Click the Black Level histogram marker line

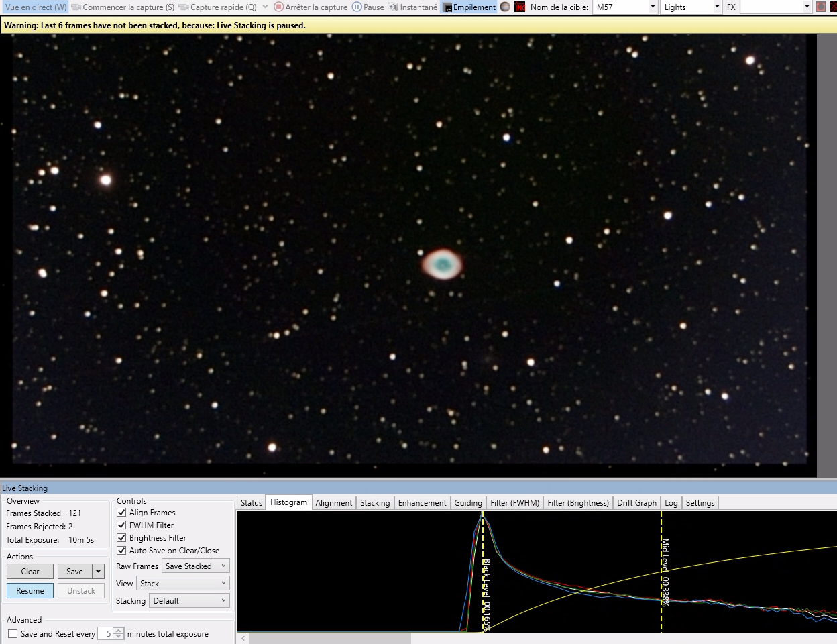click(483, 572)
